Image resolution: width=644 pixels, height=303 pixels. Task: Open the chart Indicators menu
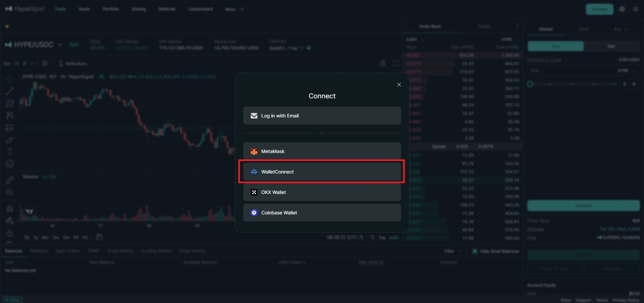pos(73,63)
